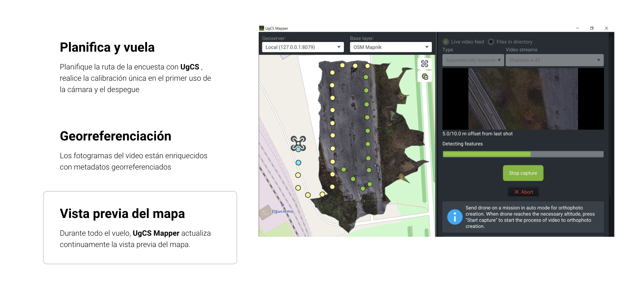Open the Base layer OSM Mapnik dropdown
The width and height of the screenshot is (644, 282).
point(391,47)
